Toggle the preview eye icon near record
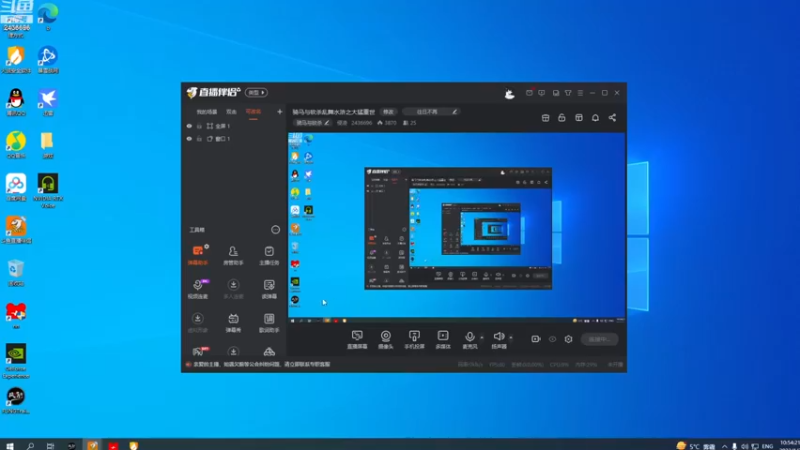 (x=552, y=339)
